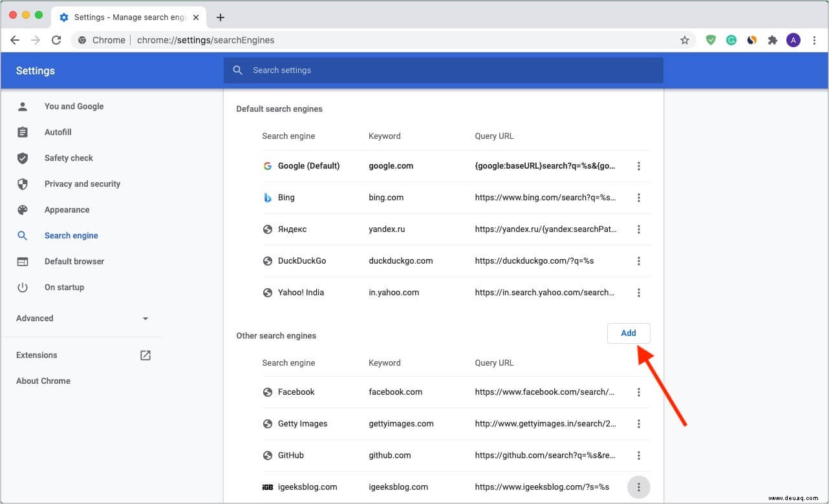Reload the page with the refresh icon
This screenshot has width=829, height=504.
pyautogui.click(x=56, y=40)
